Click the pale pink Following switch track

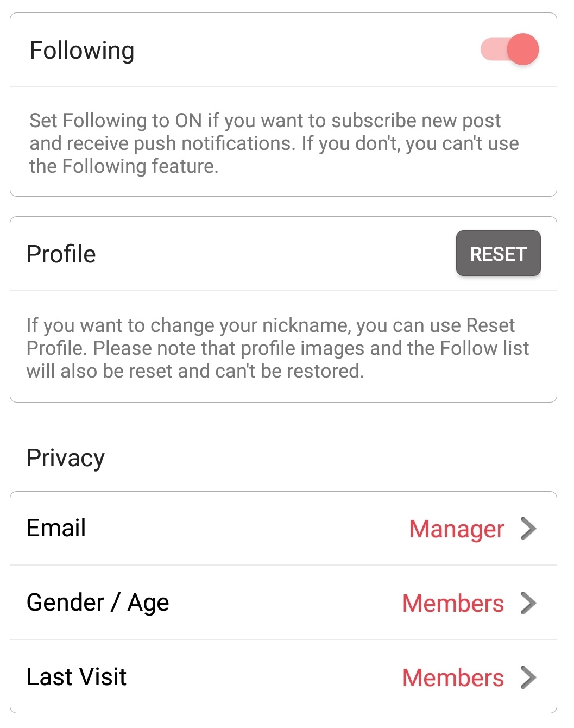point(494,49)
